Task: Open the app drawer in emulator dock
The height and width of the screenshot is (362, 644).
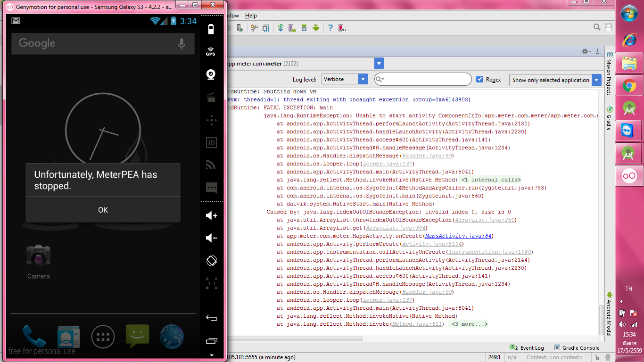Action: (103, 337)
